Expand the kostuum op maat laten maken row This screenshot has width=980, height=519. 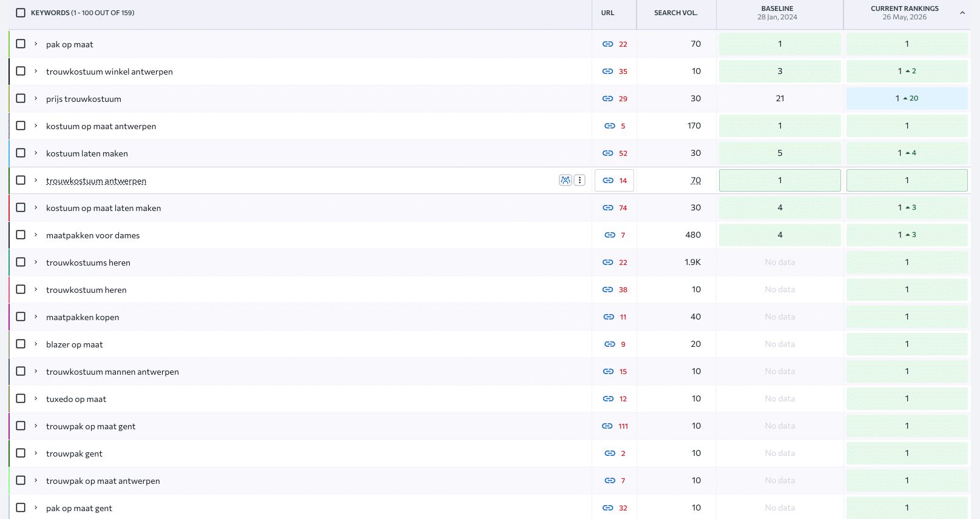pyautogui.click(x=36, y=207)
